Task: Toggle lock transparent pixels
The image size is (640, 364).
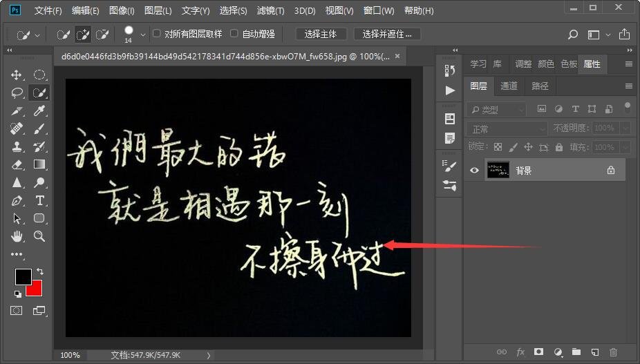Action: (498, 147)
